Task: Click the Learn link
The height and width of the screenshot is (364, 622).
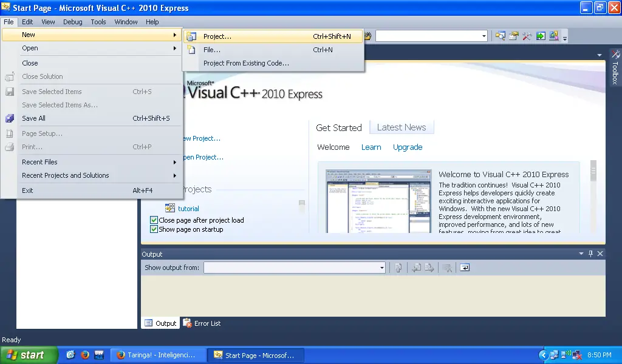Action: click(x=371, y=147)
